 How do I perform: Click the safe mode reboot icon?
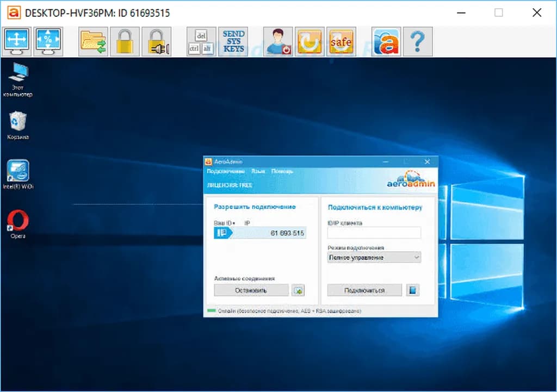341,41
